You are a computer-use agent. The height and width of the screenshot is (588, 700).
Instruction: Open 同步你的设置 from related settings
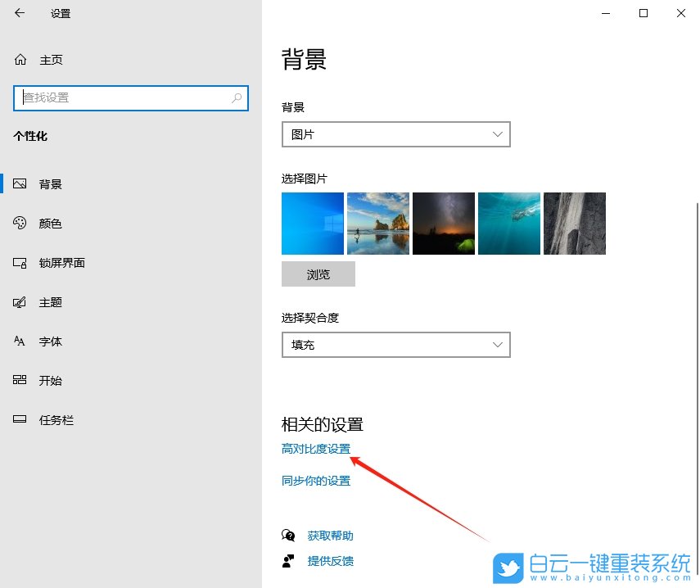[x=316, y=481]
